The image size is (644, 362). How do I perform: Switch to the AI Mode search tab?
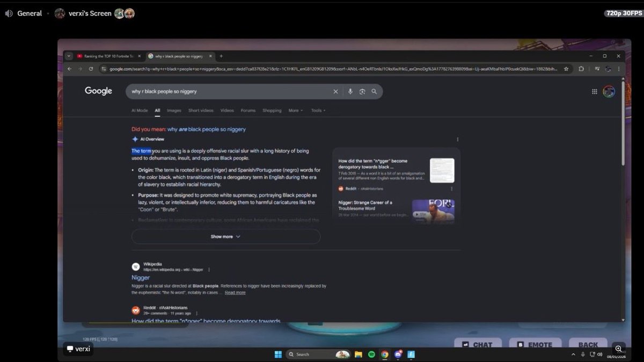(140, 111)
